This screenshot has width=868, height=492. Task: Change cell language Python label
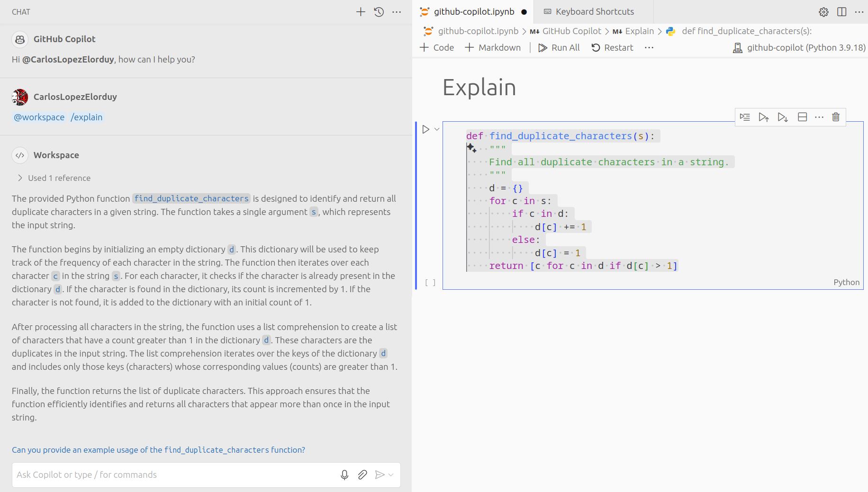(x=846, y=282)
